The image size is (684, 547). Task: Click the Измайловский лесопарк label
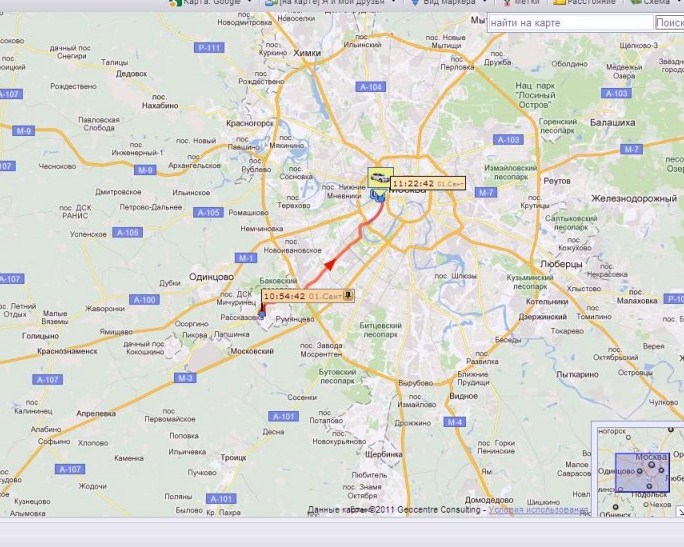(x=511, y=172)
